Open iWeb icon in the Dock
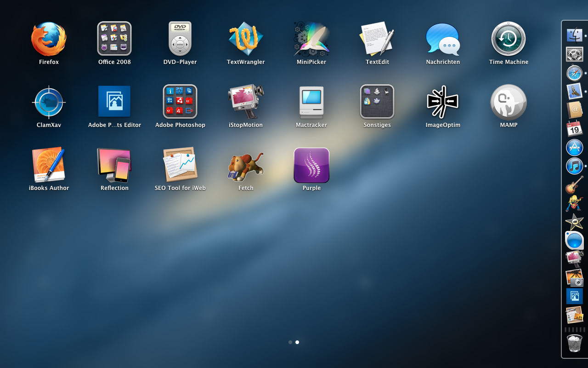 [574, 315]
